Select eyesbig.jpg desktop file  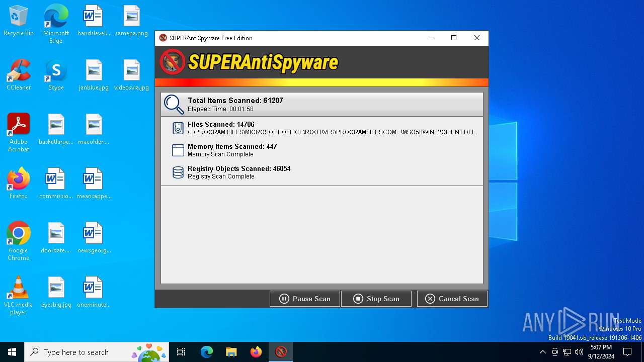pyautogui.click(x=56, y=293)
